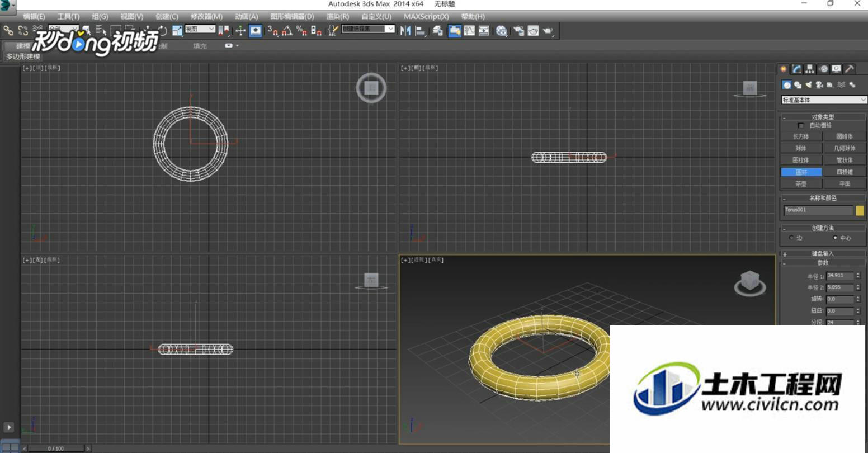This screenshot has width=868, height=453.
Task: Toggle the Graphite Modeling ribbon icon
Action: coord(455,31)
